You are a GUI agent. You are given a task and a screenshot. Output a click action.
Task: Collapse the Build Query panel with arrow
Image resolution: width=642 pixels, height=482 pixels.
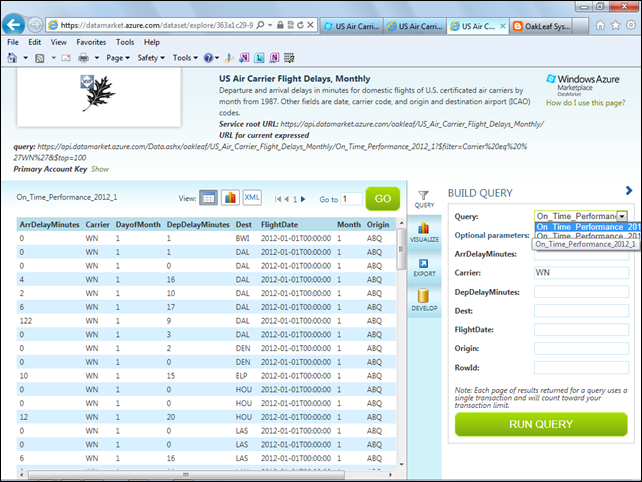click(629, 190)
